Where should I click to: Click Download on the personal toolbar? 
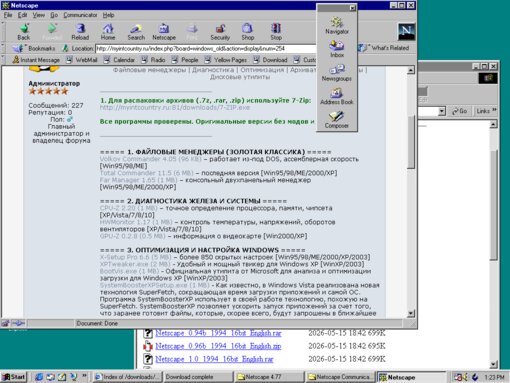270,60
